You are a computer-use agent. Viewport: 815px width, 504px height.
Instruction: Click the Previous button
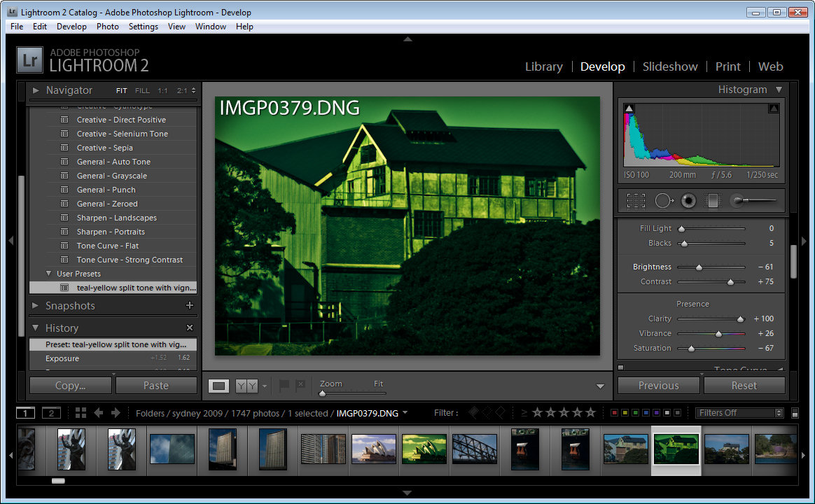point(659,386)
